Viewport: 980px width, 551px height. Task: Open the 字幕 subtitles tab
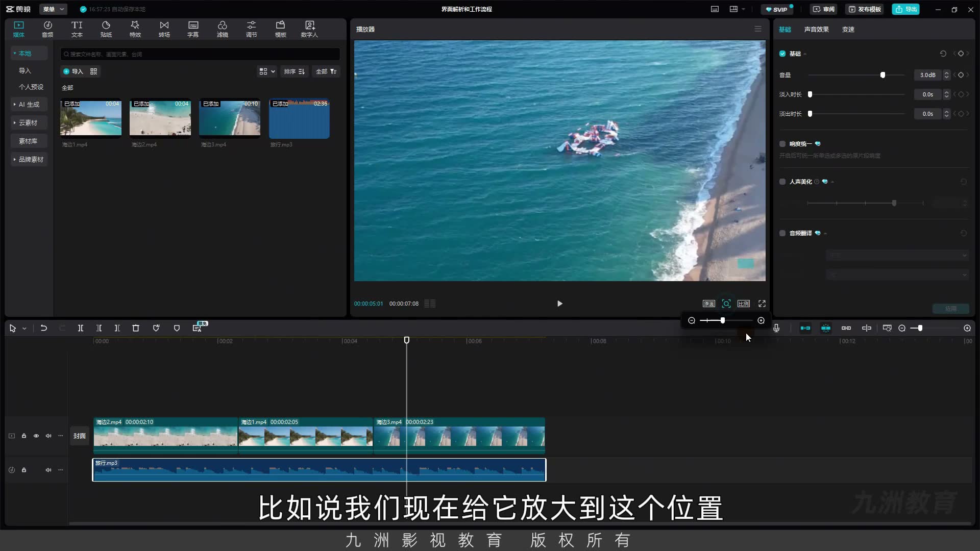193,29
